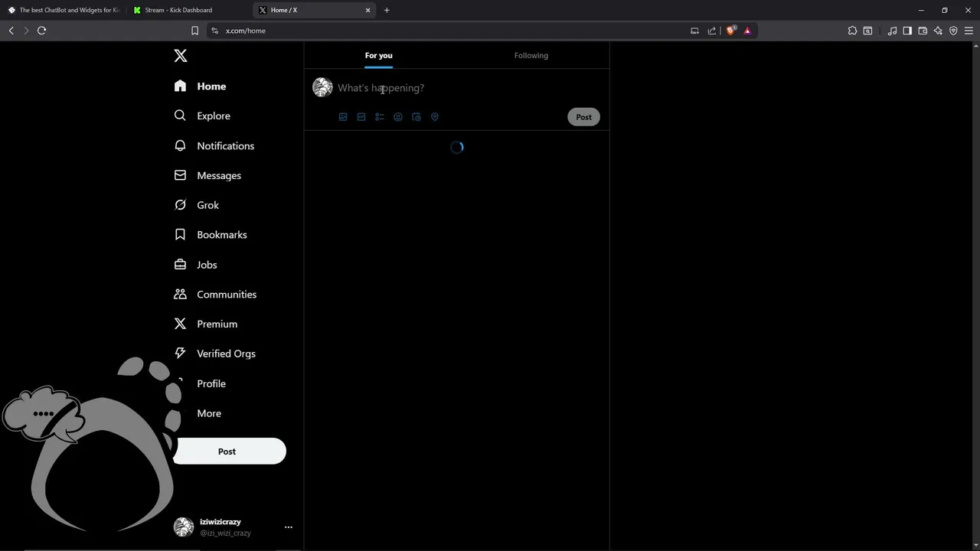The width and height of the screenshot is (980, 551).
Task: Reload the current page
Action: (x=42, y=31)
